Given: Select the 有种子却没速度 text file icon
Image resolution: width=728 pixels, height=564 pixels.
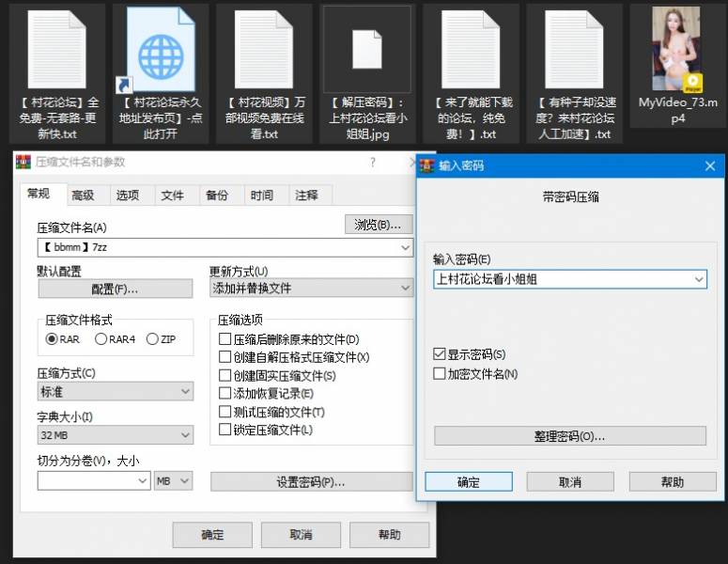Looking at the screenshot, I should click(x=574, y=49).
